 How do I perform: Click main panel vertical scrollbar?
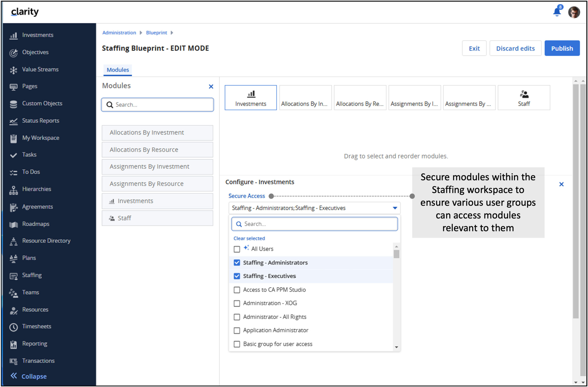click(x=576, y=201)
